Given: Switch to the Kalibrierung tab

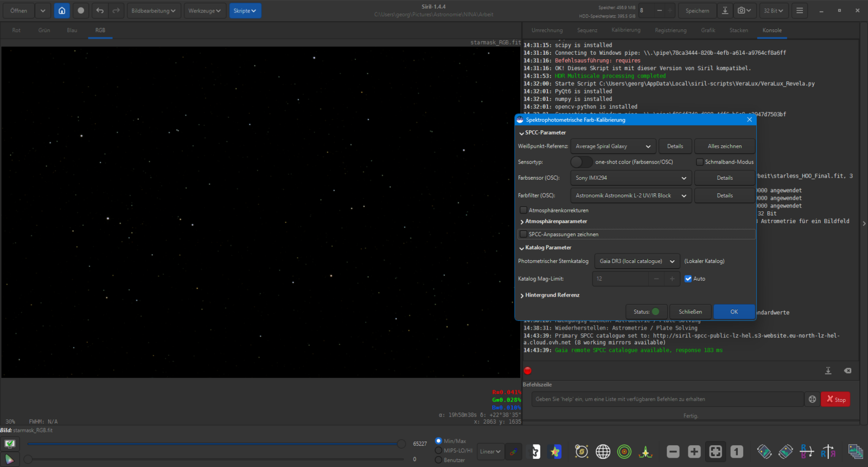Looking at the screenshot, I should 626,30.
